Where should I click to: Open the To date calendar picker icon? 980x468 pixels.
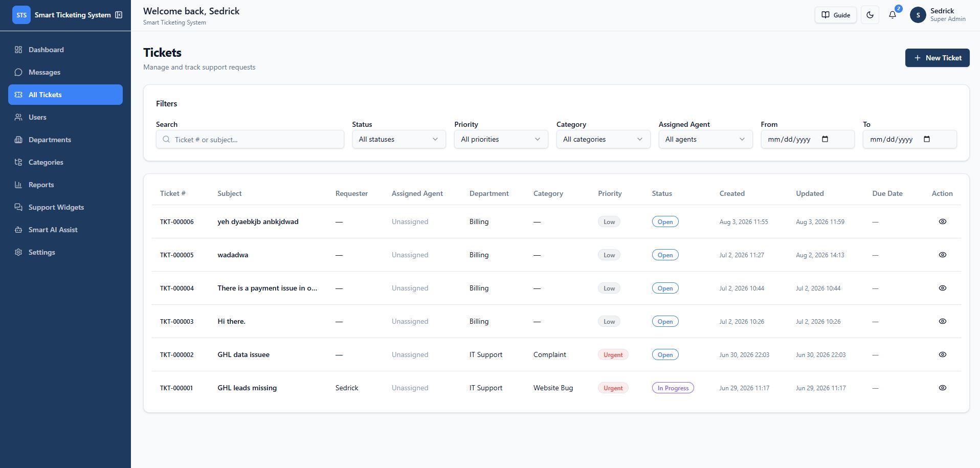pos(927,139)
